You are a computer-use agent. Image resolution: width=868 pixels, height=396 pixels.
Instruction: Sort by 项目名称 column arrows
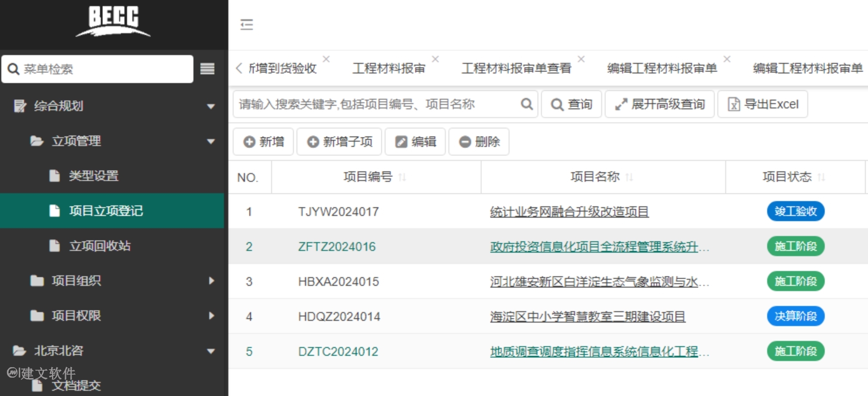click(629, 177)
